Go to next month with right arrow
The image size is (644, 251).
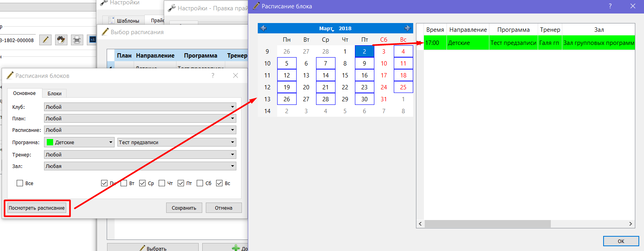[x=407, y=28]
